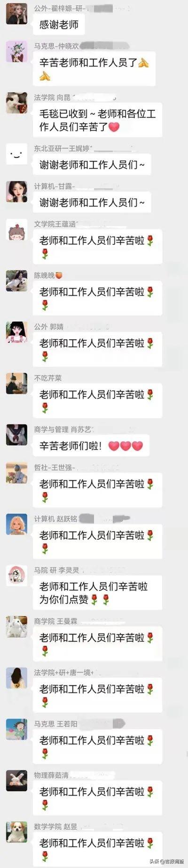
Task: Tap 马克思-仲晓欢 profile avatar
Action: 16,51
